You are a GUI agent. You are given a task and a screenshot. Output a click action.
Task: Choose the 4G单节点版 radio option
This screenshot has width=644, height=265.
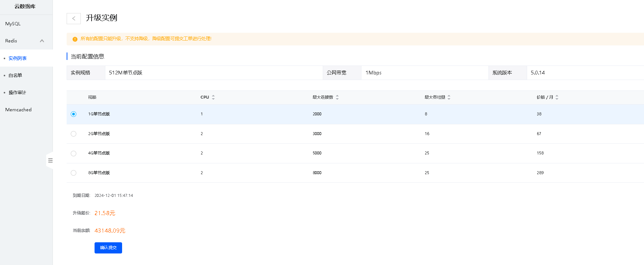point(73,153)
